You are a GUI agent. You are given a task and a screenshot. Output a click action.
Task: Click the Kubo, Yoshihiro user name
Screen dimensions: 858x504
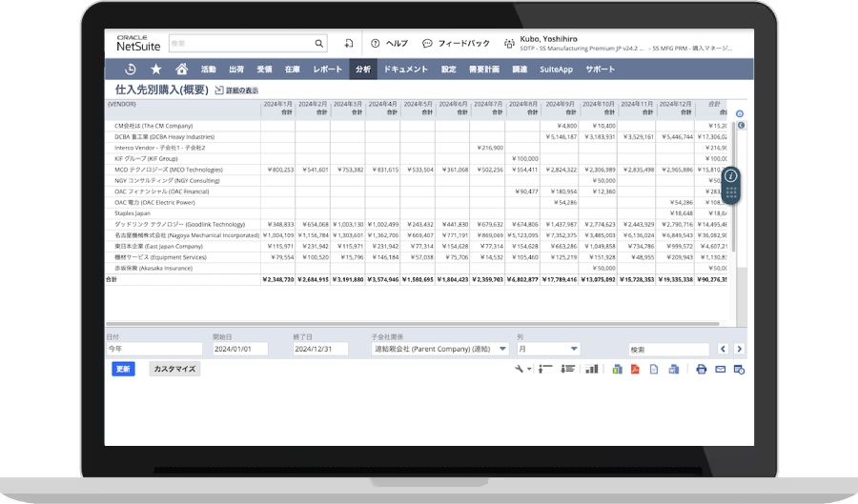click(x=548, y=39)
